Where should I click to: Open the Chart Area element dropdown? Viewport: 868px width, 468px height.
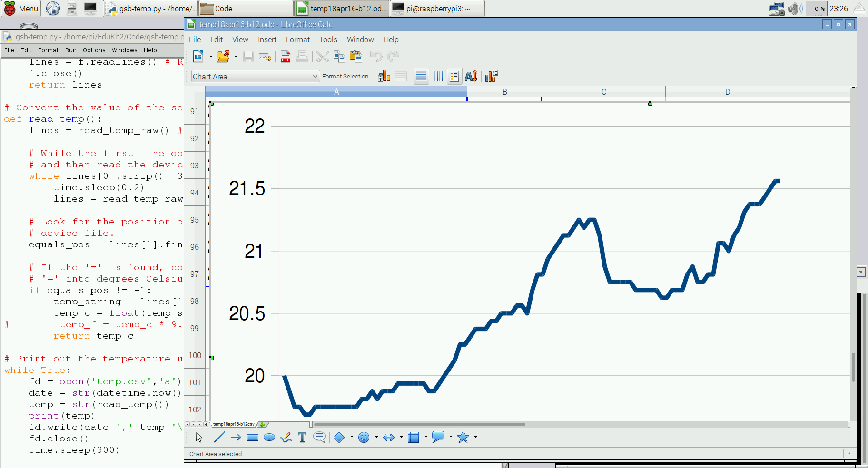click(315, 77)
